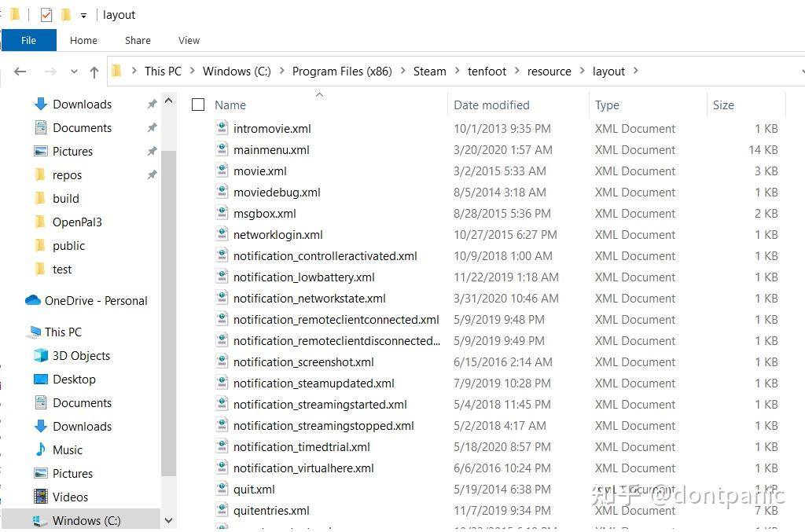Expand the chevron after Windows (C:) in address bar
The height and width of the screenshot is (532, 805).
[x=282, y=71]
